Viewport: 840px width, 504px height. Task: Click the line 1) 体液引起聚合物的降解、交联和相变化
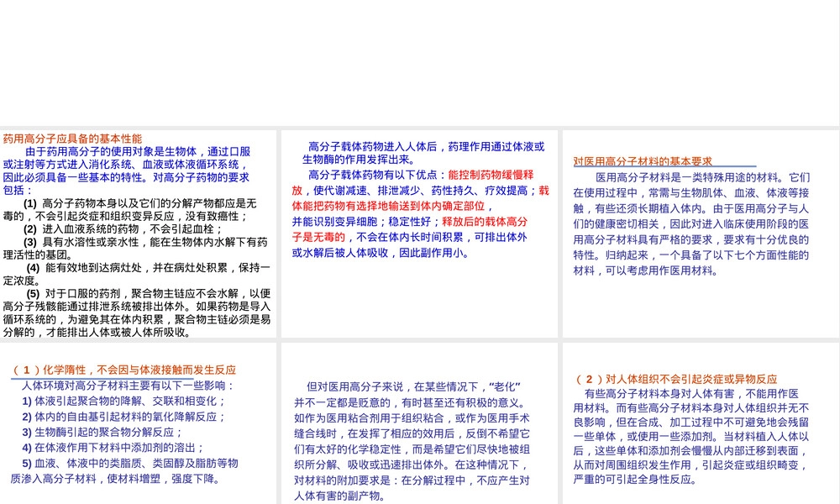pyautogui.click(x=123, y=402)
